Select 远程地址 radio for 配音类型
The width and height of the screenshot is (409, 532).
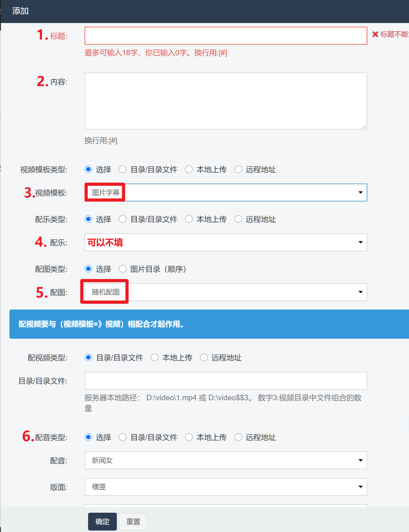238,437
